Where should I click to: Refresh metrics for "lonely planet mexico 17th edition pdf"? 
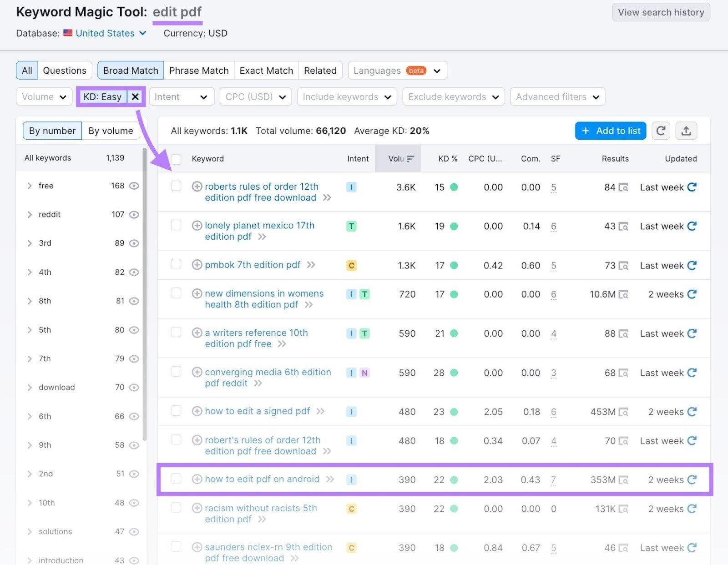coord(692,226)
